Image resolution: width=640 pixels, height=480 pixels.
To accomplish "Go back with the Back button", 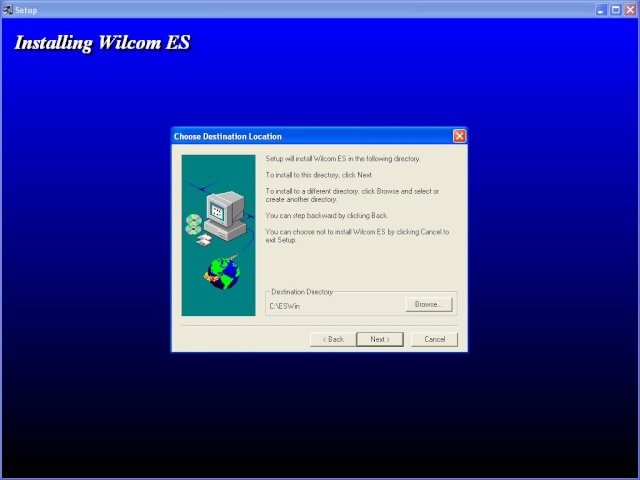I will (333, 339).
